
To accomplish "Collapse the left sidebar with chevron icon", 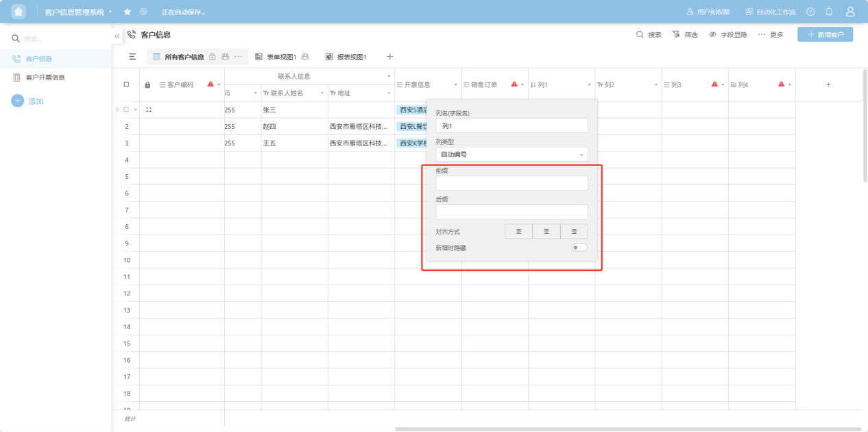I will click(x=117, y=35).
